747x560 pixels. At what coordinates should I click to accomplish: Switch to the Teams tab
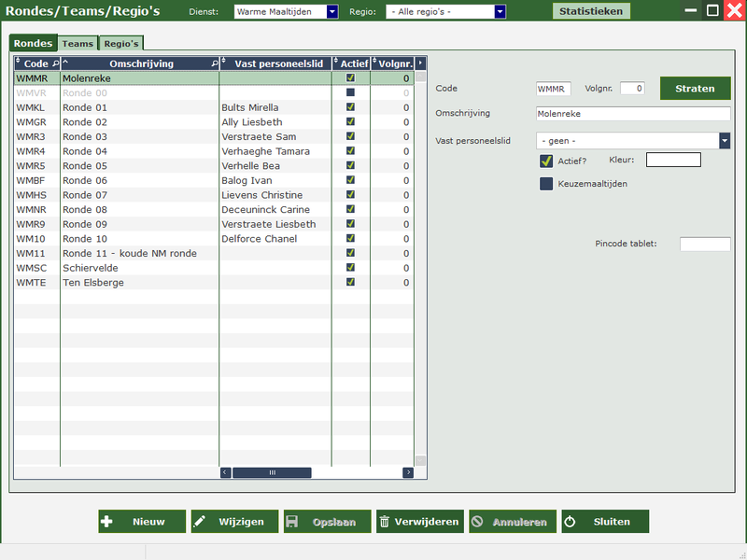[78, 43]
